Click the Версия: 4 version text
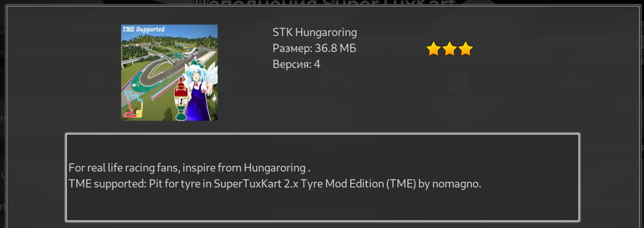This screenshot has height=228, width=644. (296, 64)
